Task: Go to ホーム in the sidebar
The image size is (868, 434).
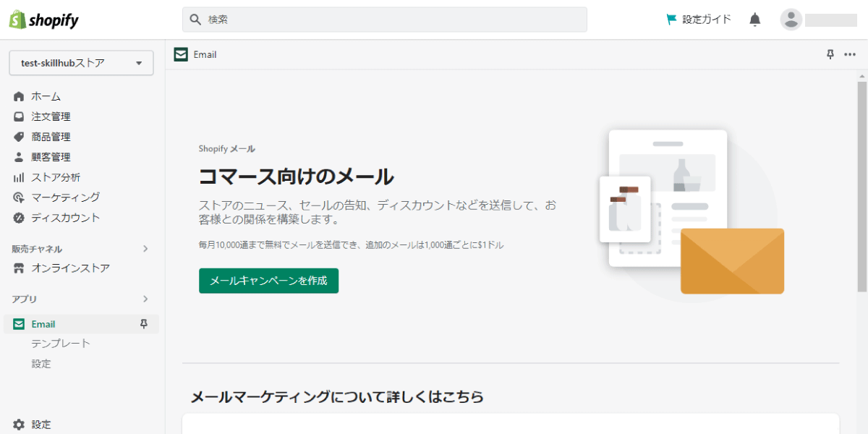Action: coord(46,96)
